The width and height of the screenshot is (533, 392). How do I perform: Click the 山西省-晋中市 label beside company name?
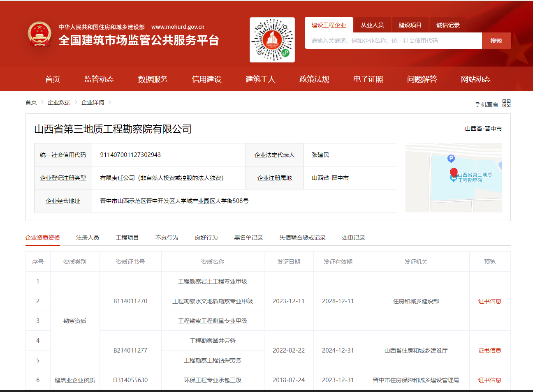pyautogui.click(x=483, y=129)
